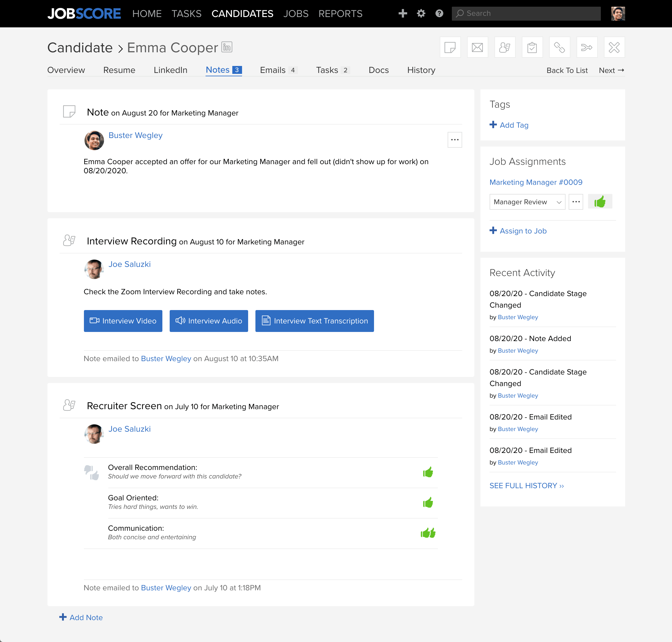Screen dimensions: 672x642
Task: Open Interview Text Transcription
Action: click(x=315, y=321)
